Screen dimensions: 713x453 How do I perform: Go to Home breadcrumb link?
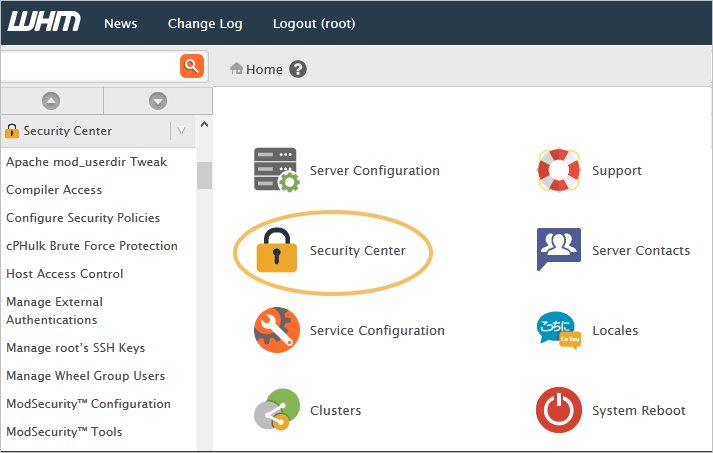264,70
